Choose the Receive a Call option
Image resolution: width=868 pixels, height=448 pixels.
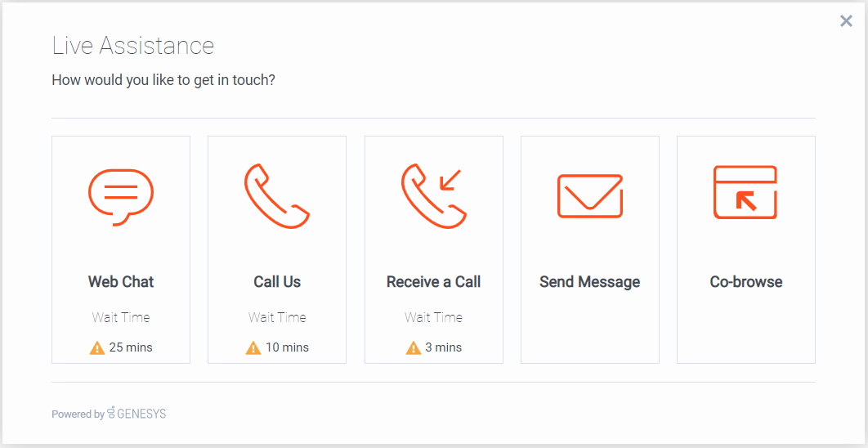click(x=433, y=281)
